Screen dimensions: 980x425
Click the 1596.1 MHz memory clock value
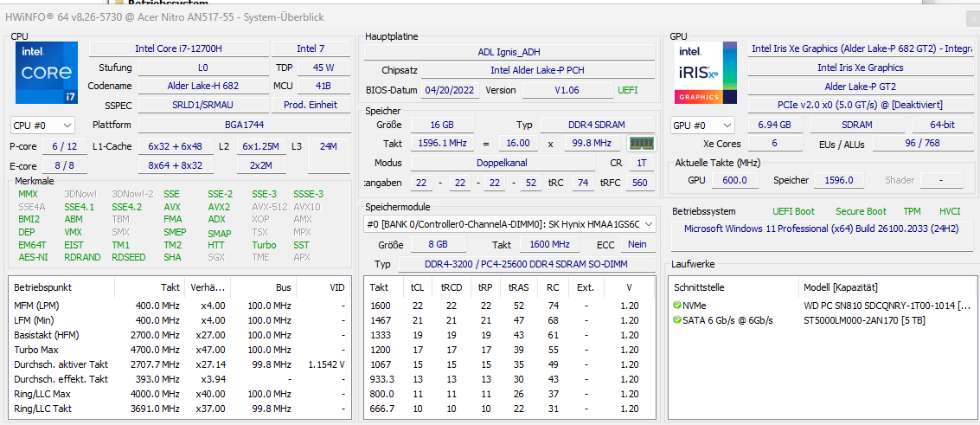[442, 143]
